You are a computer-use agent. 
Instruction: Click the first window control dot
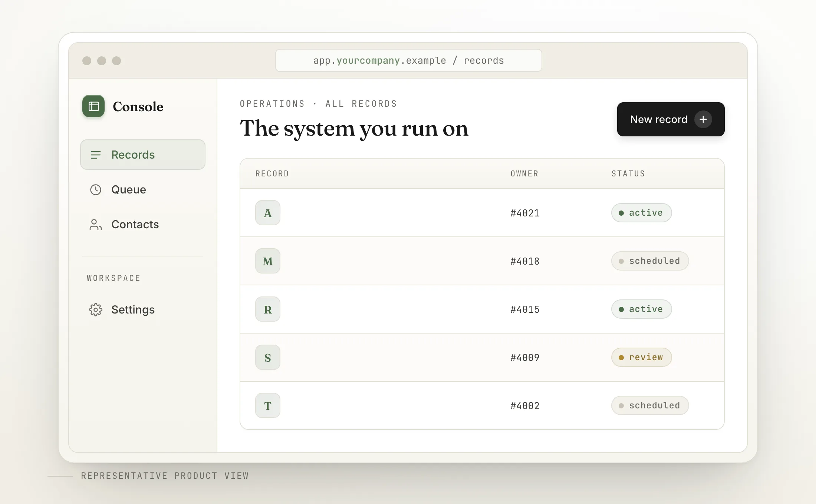click(87, 61)
